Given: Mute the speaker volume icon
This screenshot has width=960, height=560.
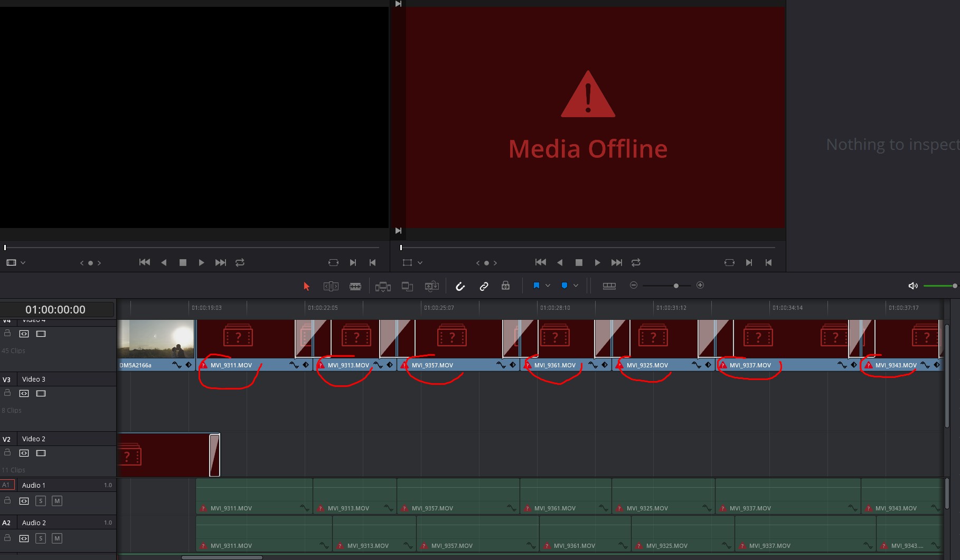Looking at the screenshot, I should point(913,286).
